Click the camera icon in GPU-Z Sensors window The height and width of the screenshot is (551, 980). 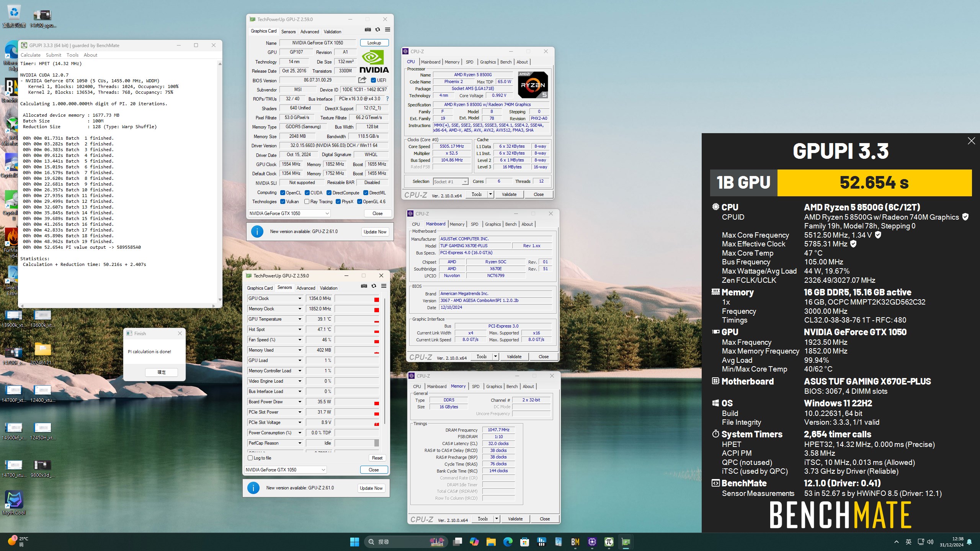click(364, 286)
